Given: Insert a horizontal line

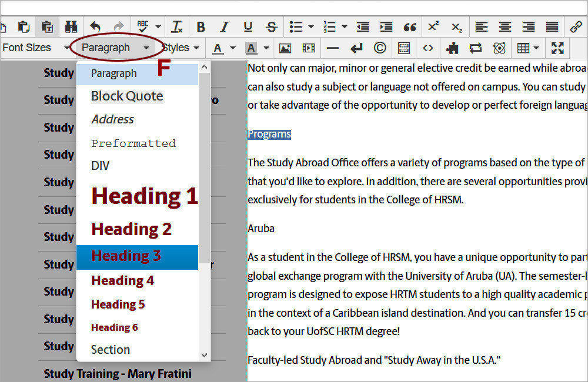Looking at the screenshot, I should [x=332, y=48].
